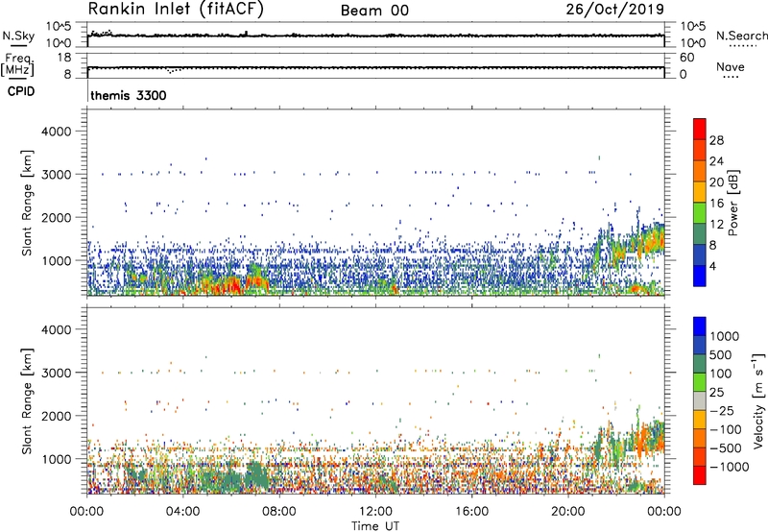768x532 pixels.
Task: Click the "04:00" time tick label
Action: [x=183, y=512]
